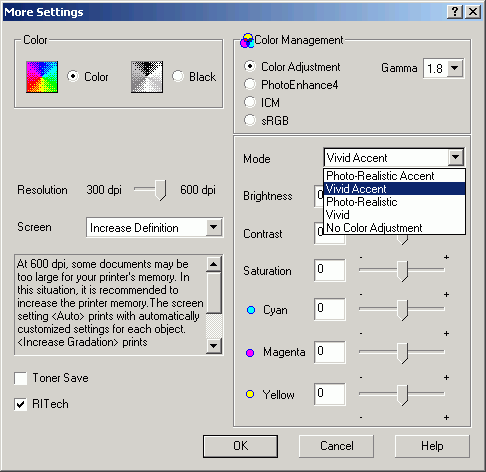
Task: Choose the PhotoEnhance4 radio option
Action: 250,84
